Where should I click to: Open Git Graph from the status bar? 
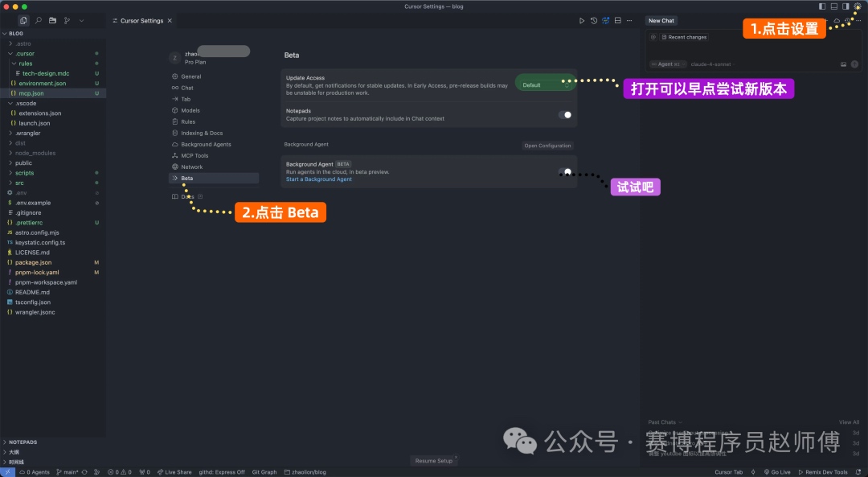(x=264, y=472)
